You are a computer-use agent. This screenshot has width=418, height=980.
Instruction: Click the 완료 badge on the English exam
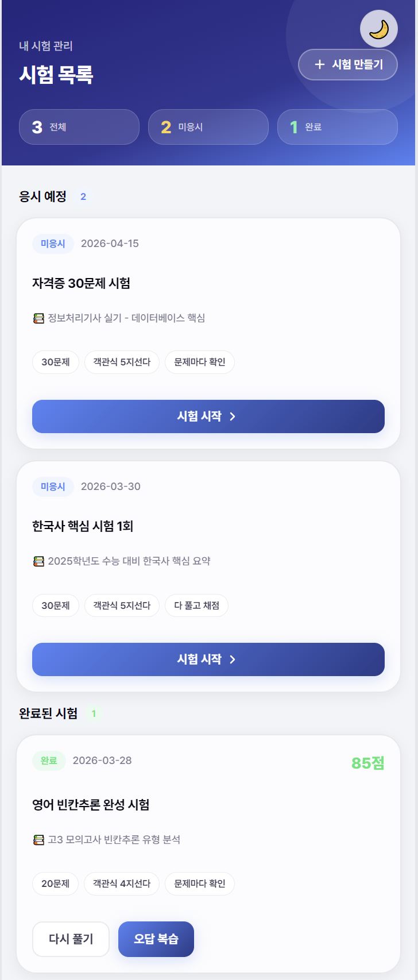click(49, 761)
